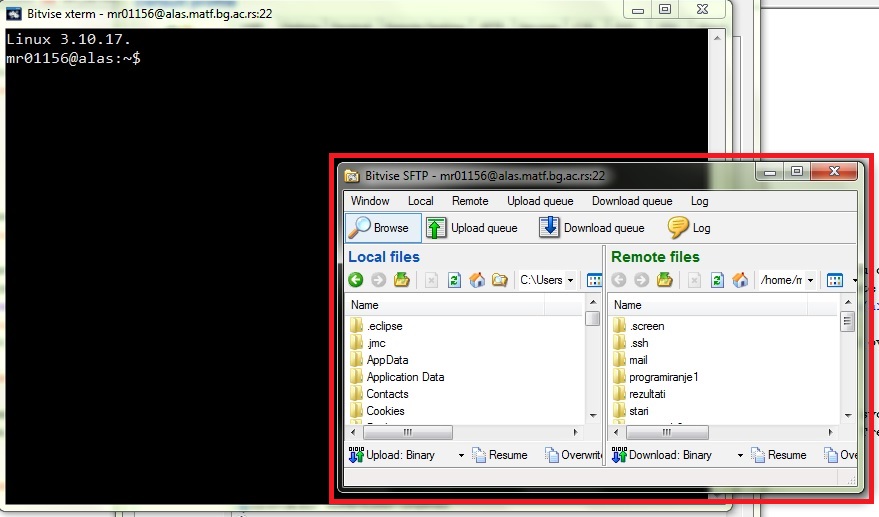Click the Local files horizontal scrollbar thumb
The image size is (879, 517).
pyautogui.click(x=408, y=432)
